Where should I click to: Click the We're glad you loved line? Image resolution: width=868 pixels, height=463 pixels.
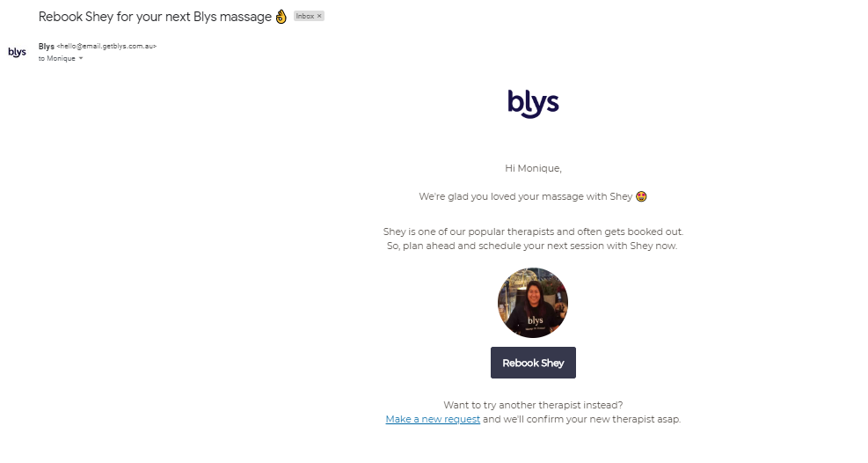tap(525, 196)
